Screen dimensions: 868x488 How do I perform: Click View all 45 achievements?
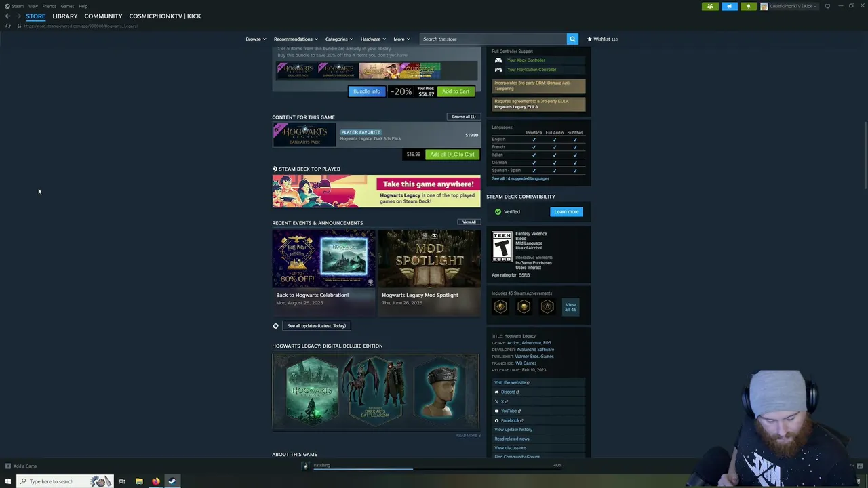click(571, 307)
